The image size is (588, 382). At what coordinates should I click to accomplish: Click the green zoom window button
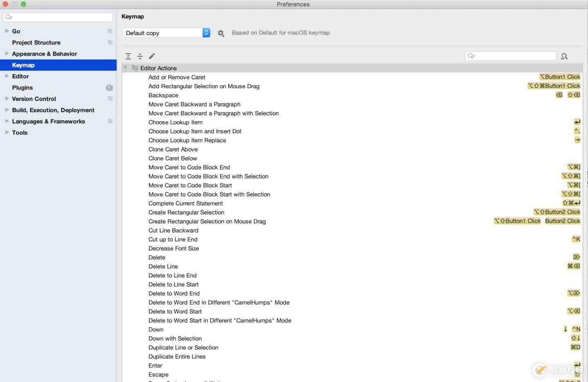(23, 4)
